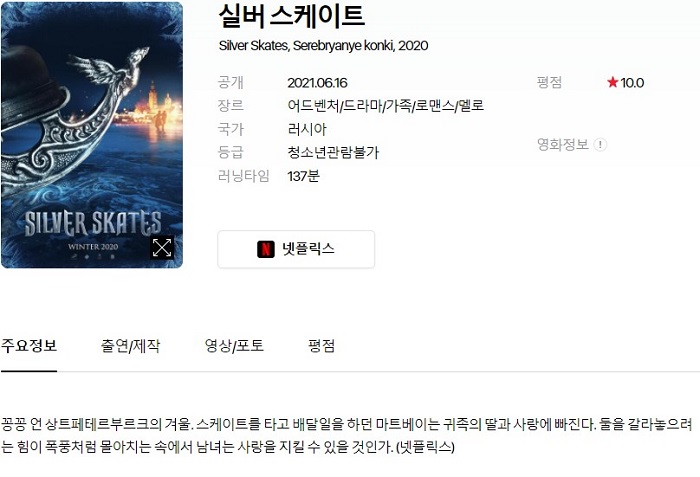Click the synopsis paragraph text
This screenshot has width=700, height=477.
tap(346, 435)
